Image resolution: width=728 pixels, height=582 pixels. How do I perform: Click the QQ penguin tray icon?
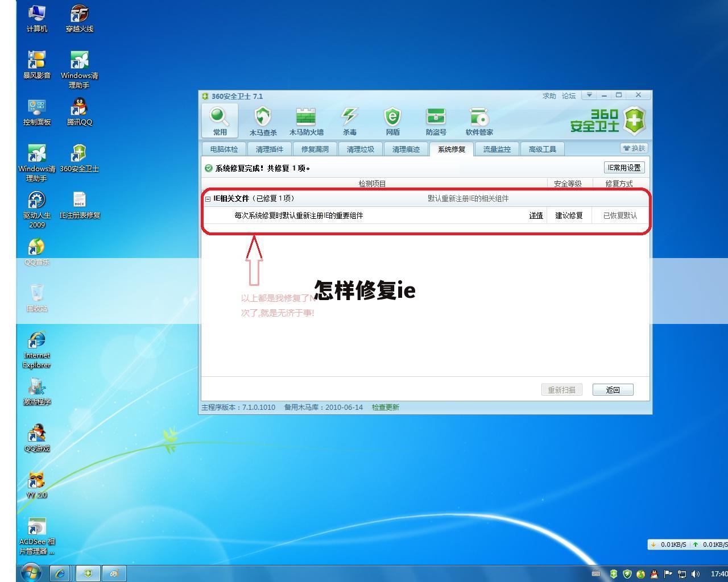click(654, 574)
